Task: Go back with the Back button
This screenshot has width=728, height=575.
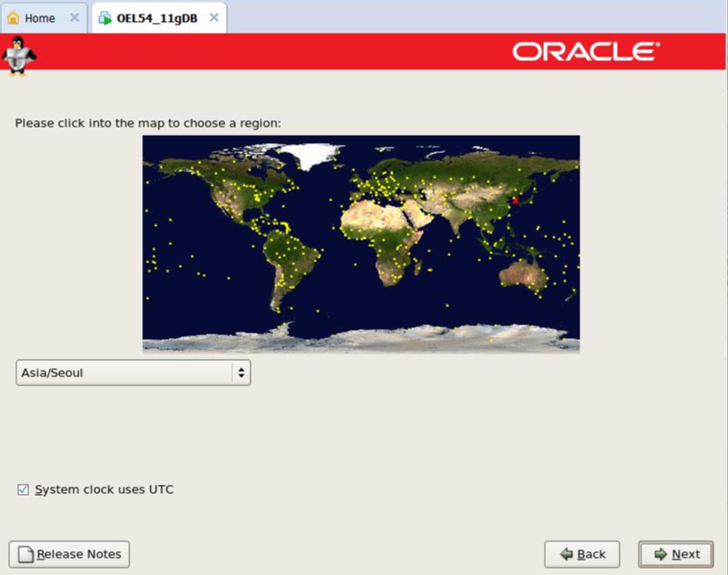Action: click(x=581, y=554)
